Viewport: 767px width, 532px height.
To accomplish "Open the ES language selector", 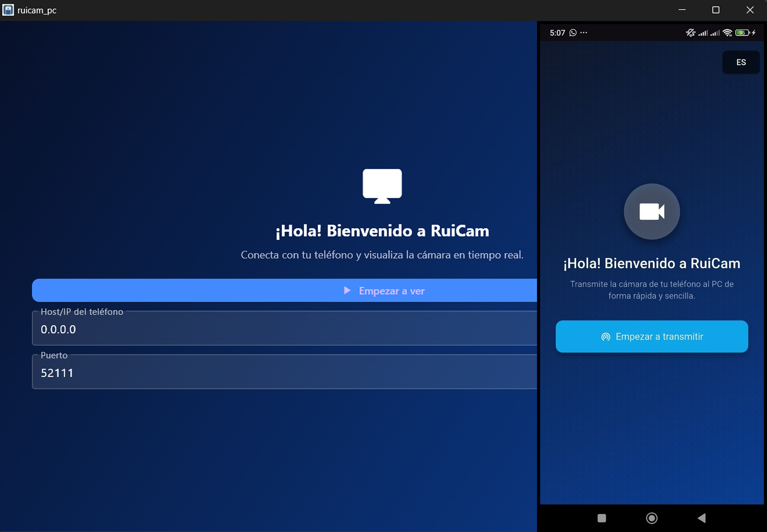I will click(741, 62).
